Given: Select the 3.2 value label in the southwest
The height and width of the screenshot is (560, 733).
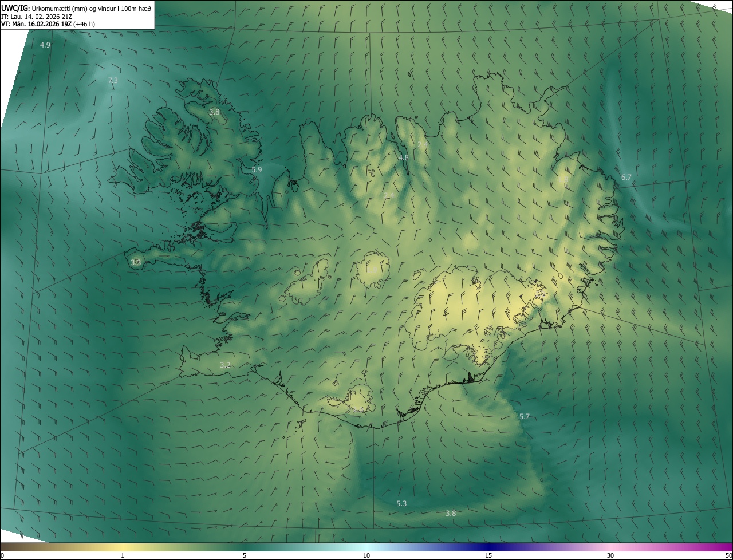Looking at the screenshot, I should [225, 365].
